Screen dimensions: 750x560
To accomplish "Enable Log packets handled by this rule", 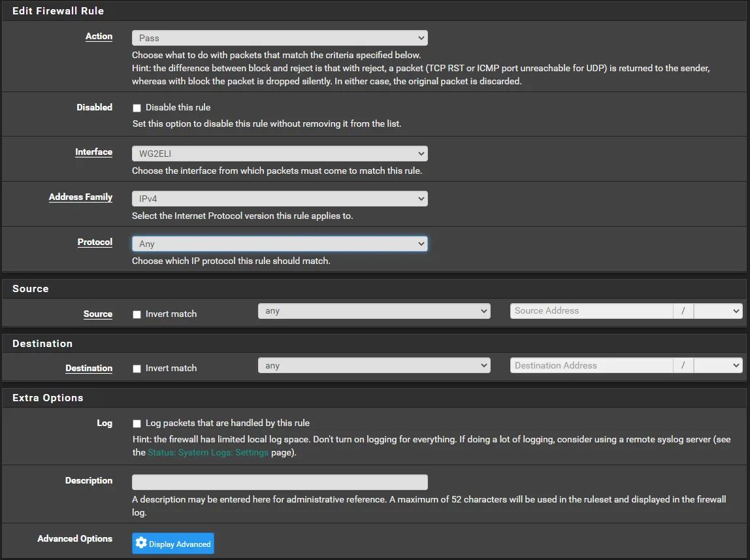I will coord(137,423).
